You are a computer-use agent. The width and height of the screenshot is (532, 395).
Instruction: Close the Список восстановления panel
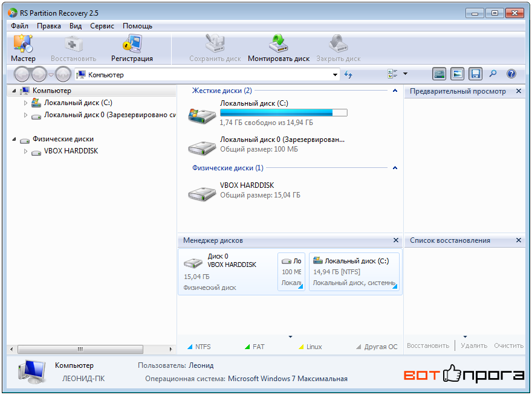tap(519, 240)
